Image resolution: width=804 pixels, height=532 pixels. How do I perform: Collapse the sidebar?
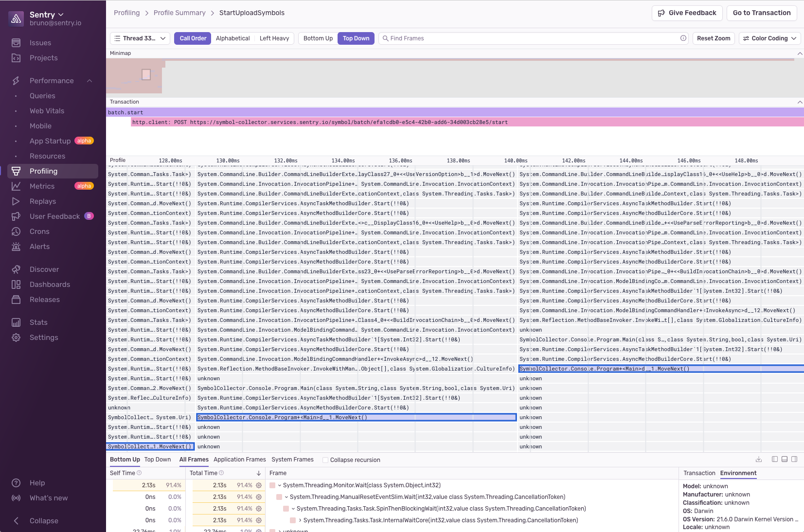[x=34, y=521]
